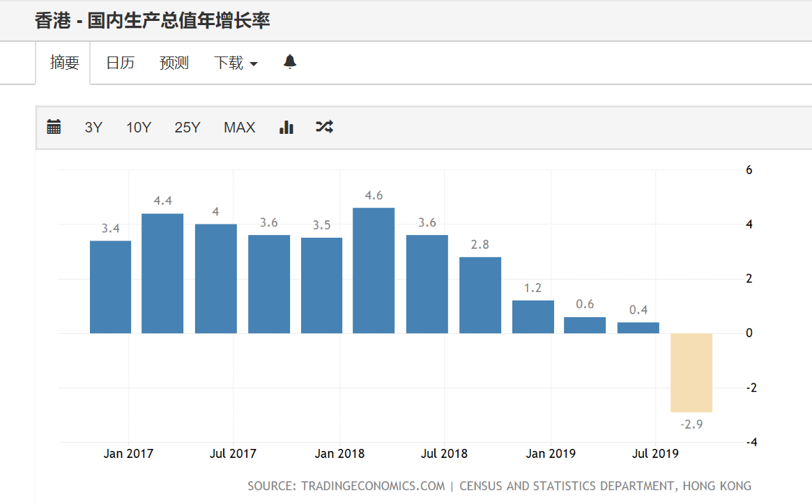
Task: Click the 1.2 bar in the chart
Action: pyautogui.click(x=533, y=316)
